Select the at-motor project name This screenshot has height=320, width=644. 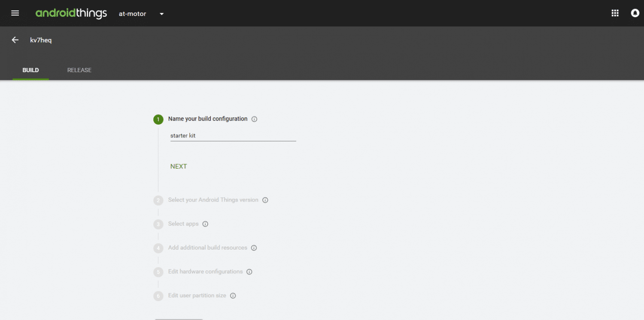pos(132,14)
